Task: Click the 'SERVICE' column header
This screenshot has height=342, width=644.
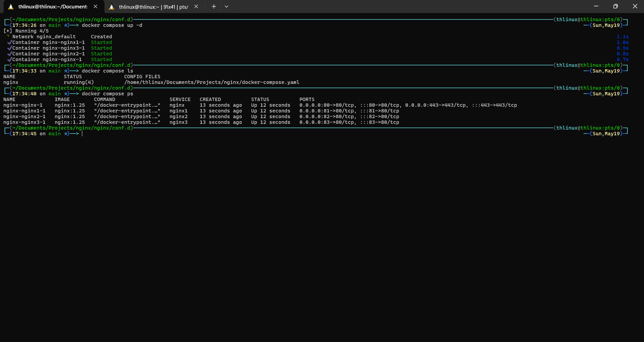Action: click(180, 100)
